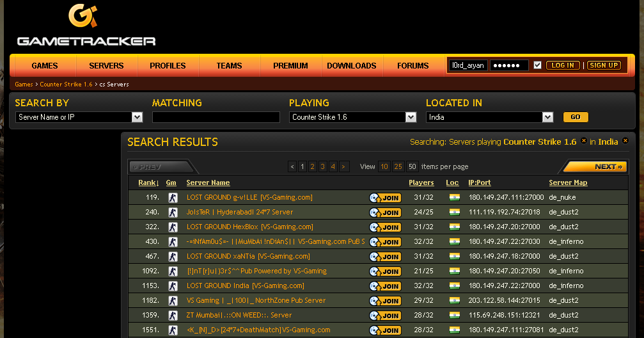Sort results by Rank column

coord(148,182)
